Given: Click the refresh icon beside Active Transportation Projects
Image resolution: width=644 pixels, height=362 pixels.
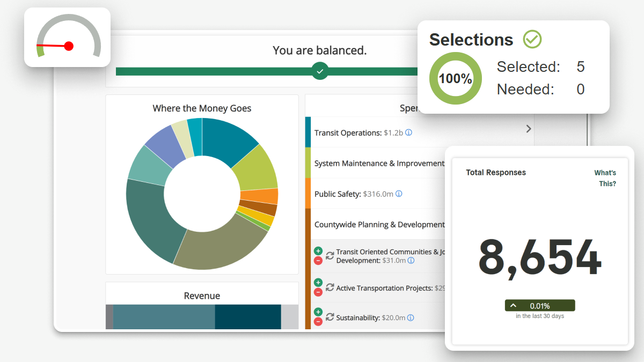Looking at the screenshot, I should click(x=330, y=288).
